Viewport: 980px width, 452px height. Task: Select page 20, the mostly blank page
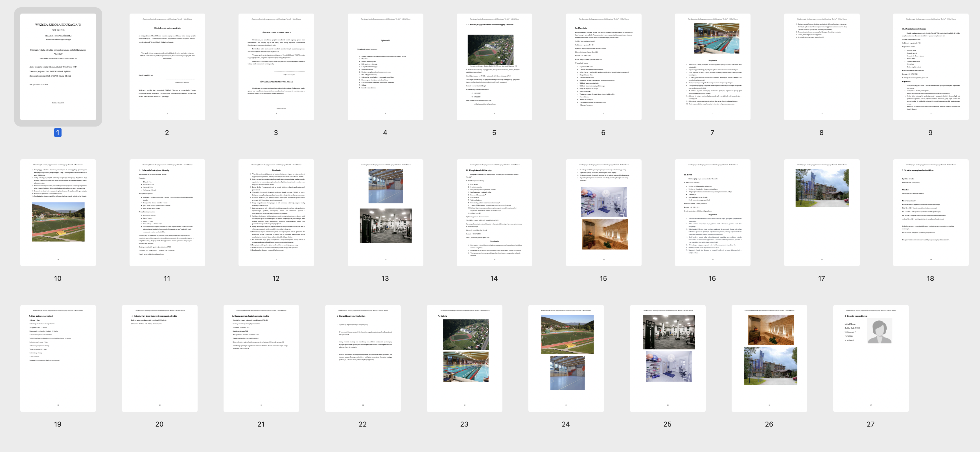[x=159, y=358]
